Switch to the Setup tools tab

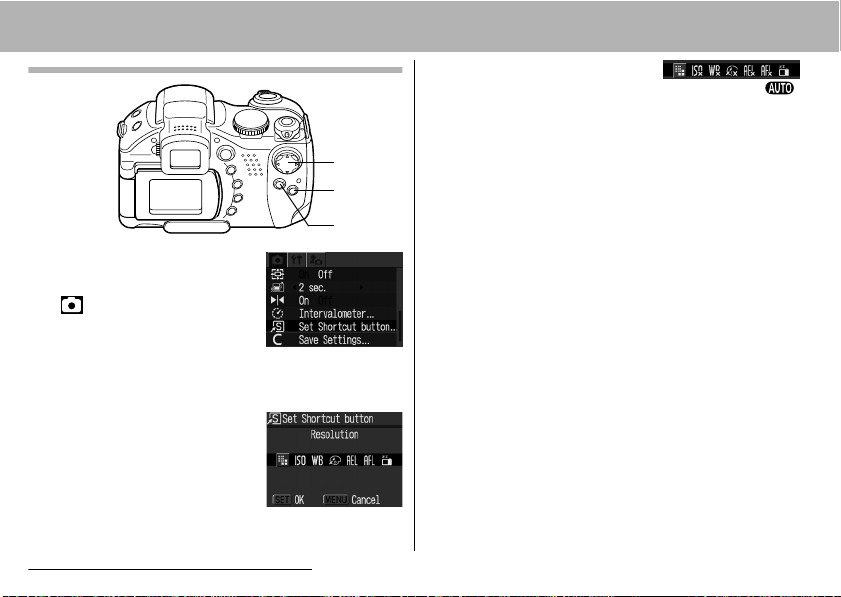click(297, 260)
